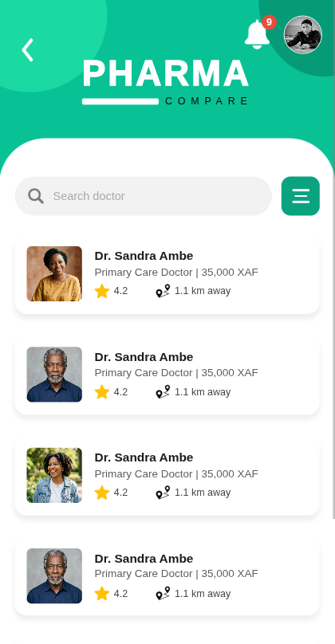
Task: Select Dr. Sandra Ambe name in first card
Action: [x=144, y=256]
